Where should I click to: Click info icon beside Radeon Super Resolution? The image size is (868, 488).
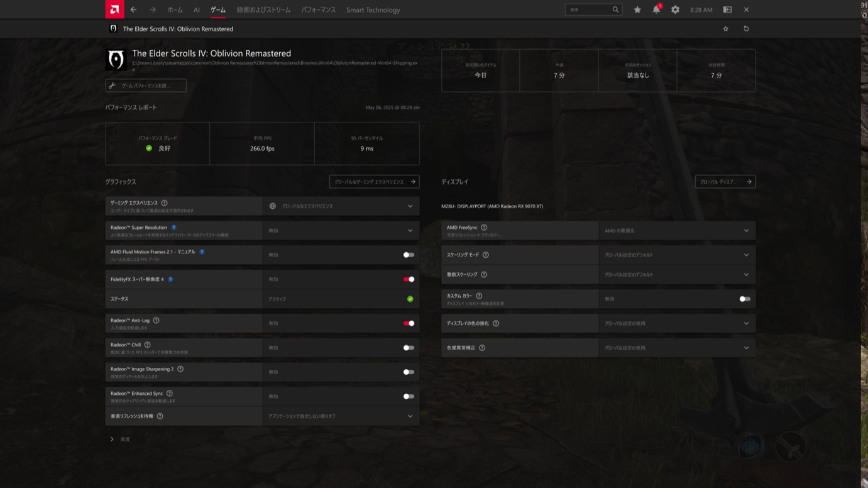click(174, 228)
